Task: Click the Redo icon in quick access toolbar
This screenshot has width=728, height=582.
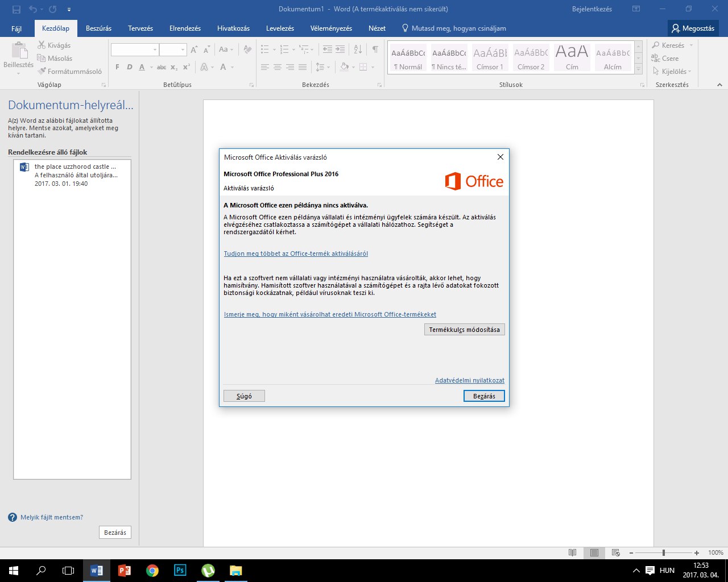Action: [52, 10]
